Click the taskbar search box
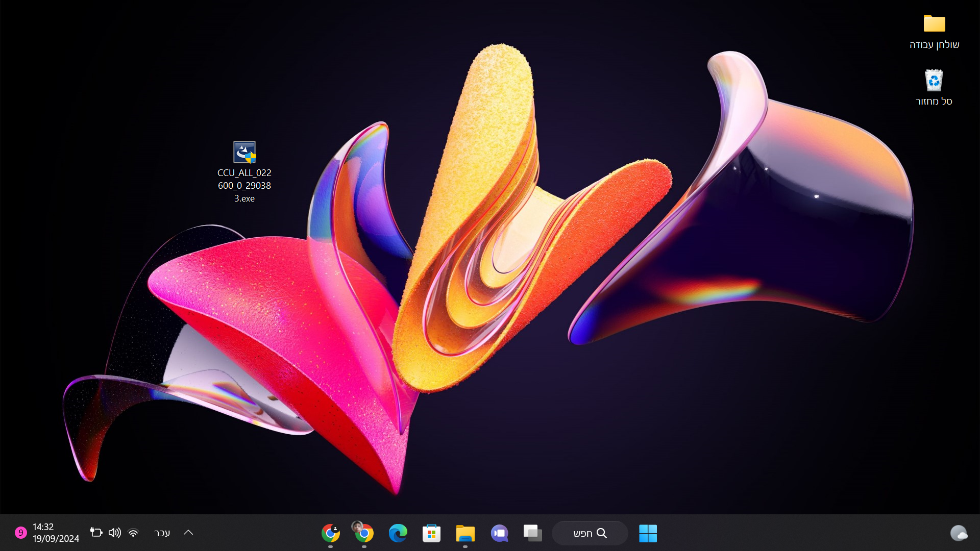The width and height of the screenshot is (980, 551). [590, 533]
